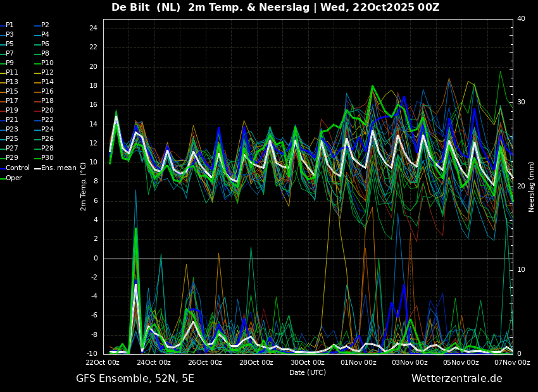Image resolution: width=538 pixels, height=392 pixels.
Task: Click the Oper legend entry
Action: [13, 178]
